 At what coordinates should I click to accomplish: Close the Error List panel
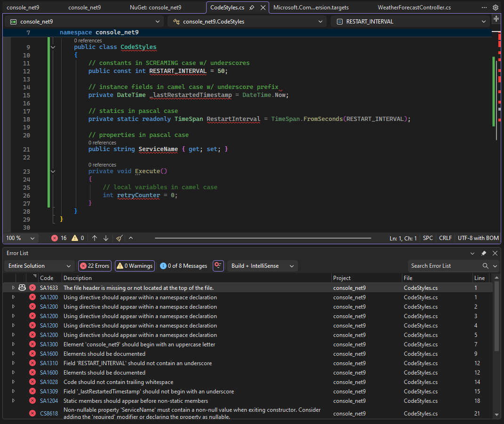tap(495, 253)
